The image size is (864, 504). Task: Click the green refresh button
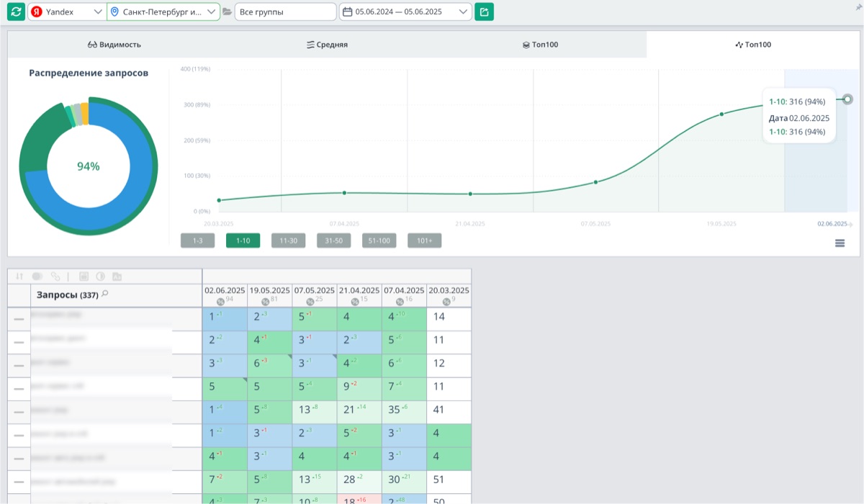(x=16, y=12)
